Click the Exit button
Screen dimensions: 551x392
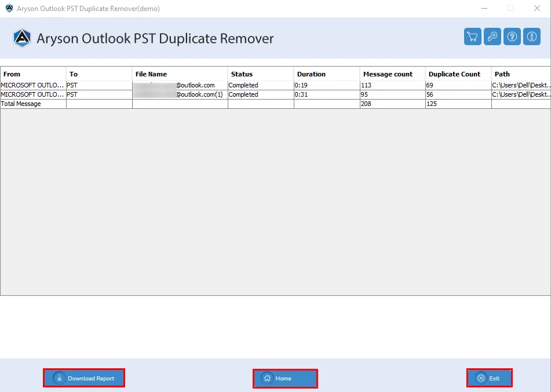click(489, 378)
